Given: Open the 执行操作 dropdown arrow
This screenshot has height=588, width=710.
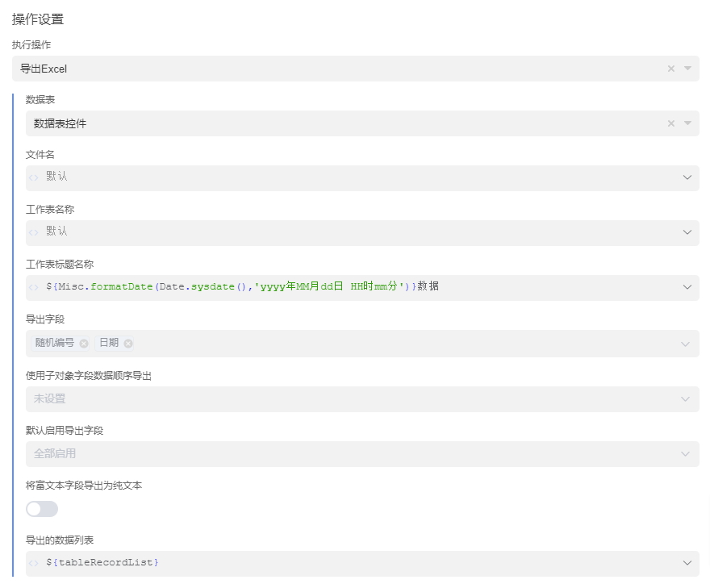Looking at the screenshot, I should coord(688,69).
